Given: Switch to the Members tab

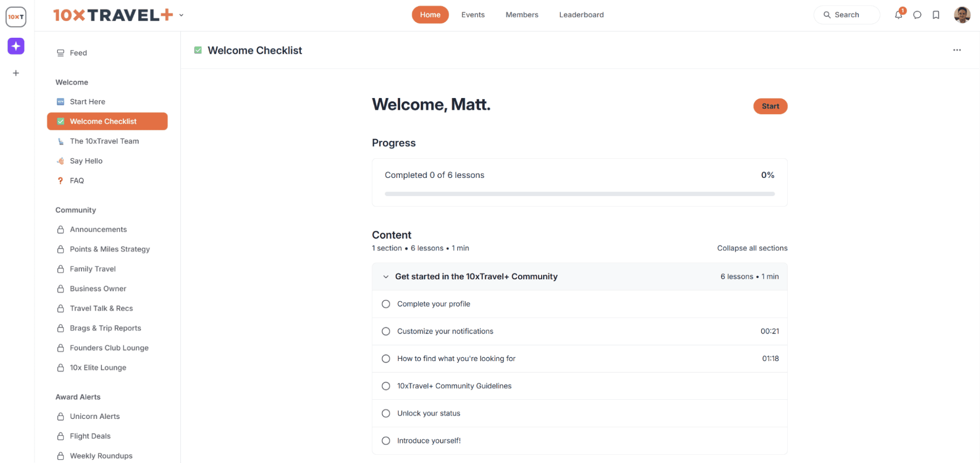Looking at the screenshot, I should tap(522, 15).
